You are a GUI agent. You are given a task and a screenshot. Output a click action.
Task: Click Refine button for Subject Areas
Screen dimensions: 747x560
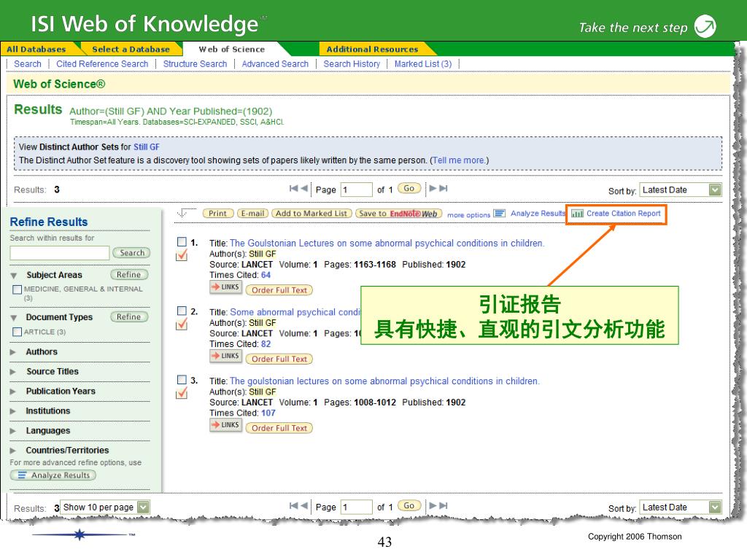coord(129,275)
